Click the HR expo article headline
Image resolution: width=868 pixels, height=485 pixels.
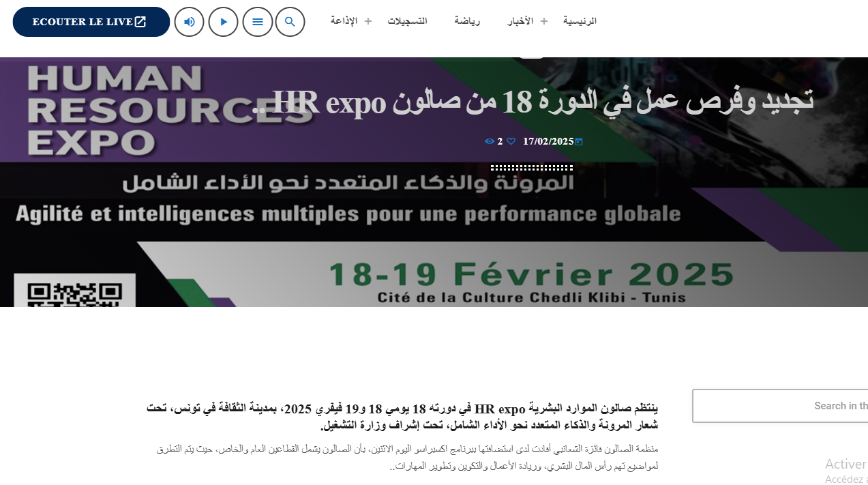[x=533, y=102]
